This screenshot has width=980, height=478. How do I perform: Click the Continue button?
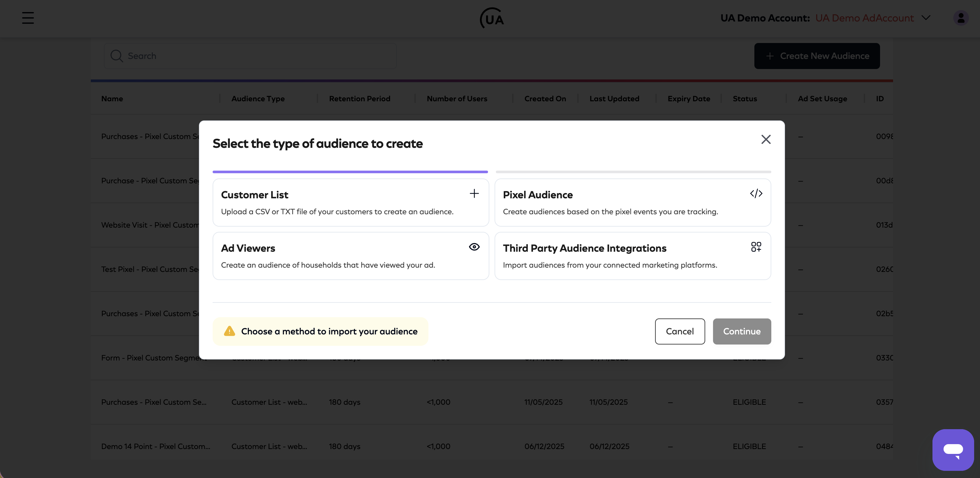click(741, 331)
